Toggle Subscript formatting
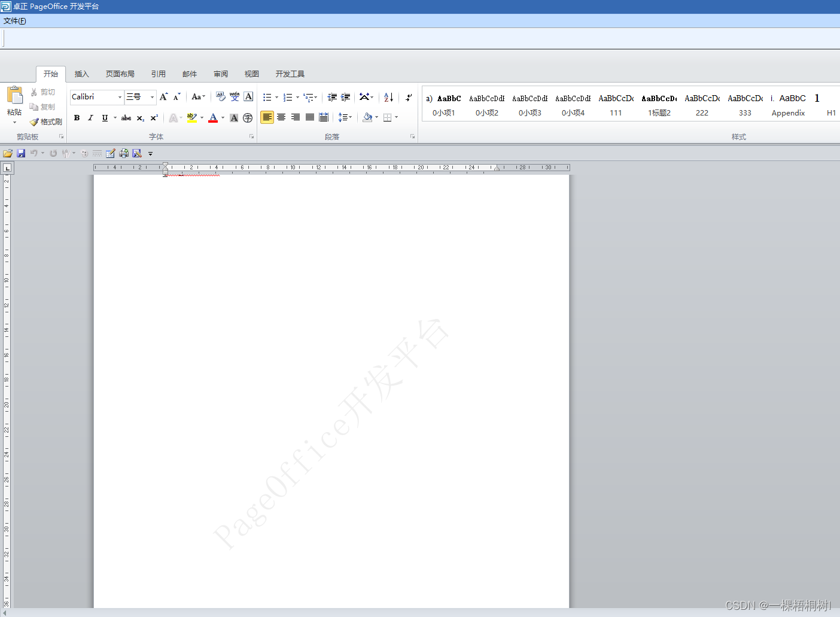Viewport: 840px width, 617px height. tap(141, 118)
